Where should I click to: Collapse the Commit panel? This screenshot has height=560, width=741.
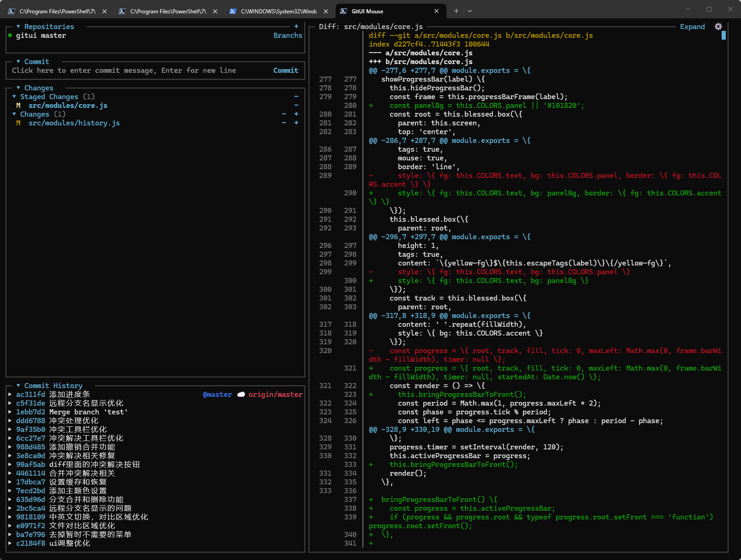click(x=18, y=62)
